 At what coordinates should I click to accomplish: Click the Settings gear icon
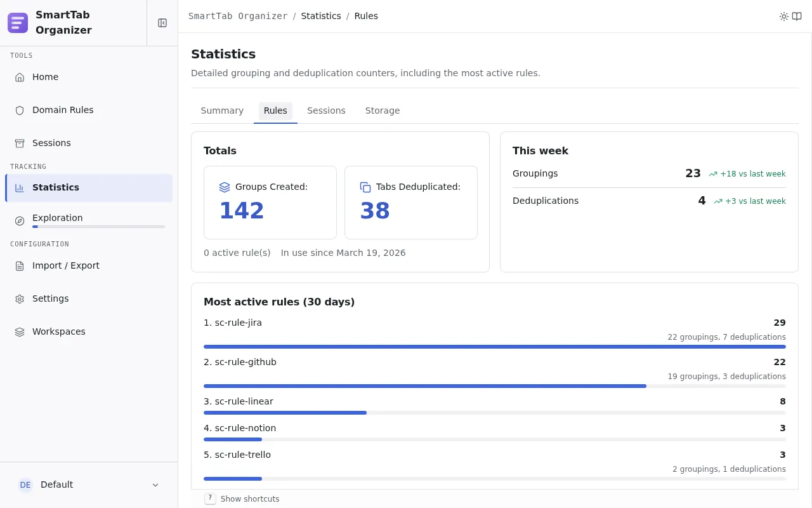coord(20,298)
